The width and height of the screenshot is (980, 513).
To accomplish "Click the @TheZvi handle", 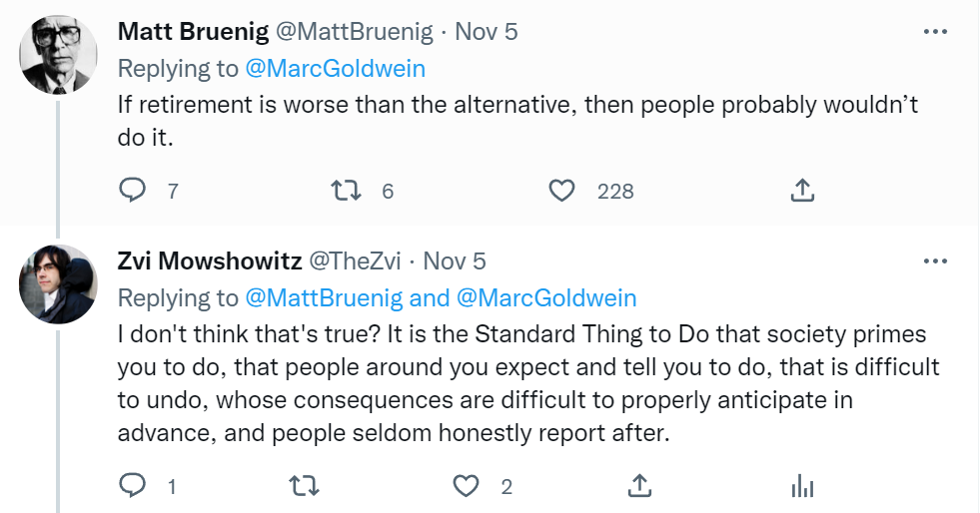I will coord(355,261).
